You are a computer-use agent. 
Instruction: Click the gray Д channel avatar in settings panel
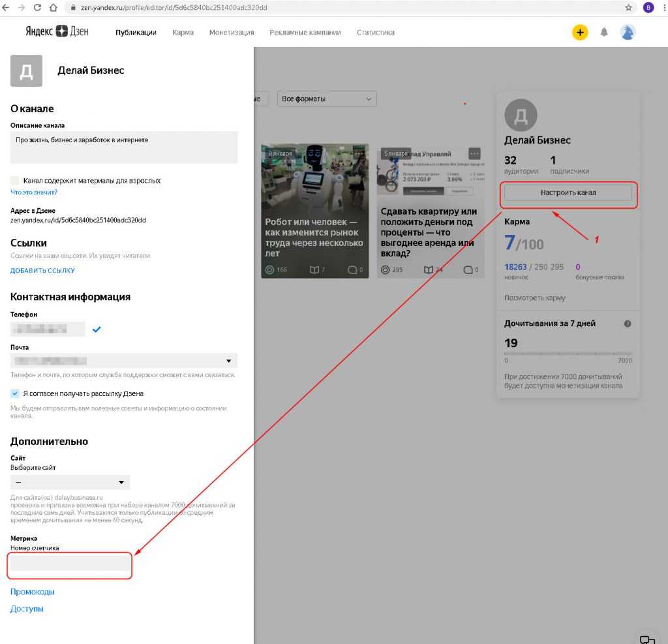pyautogui.click(x=26, y=70)
